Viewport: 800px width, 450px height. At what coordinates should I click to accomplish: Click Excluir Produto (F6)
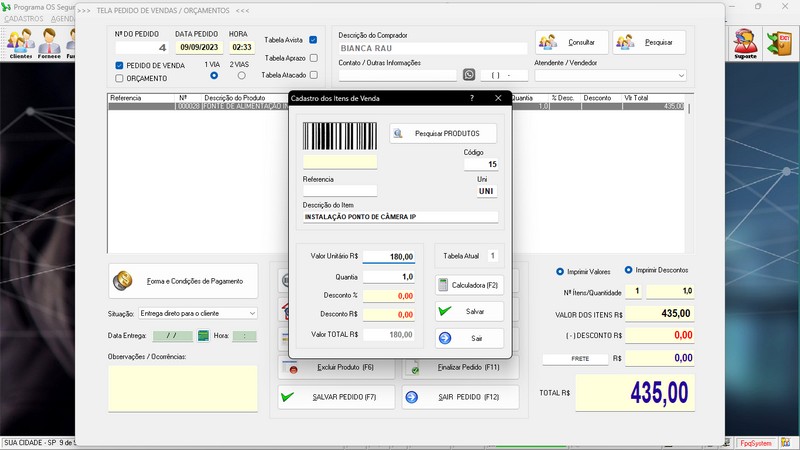336,367
